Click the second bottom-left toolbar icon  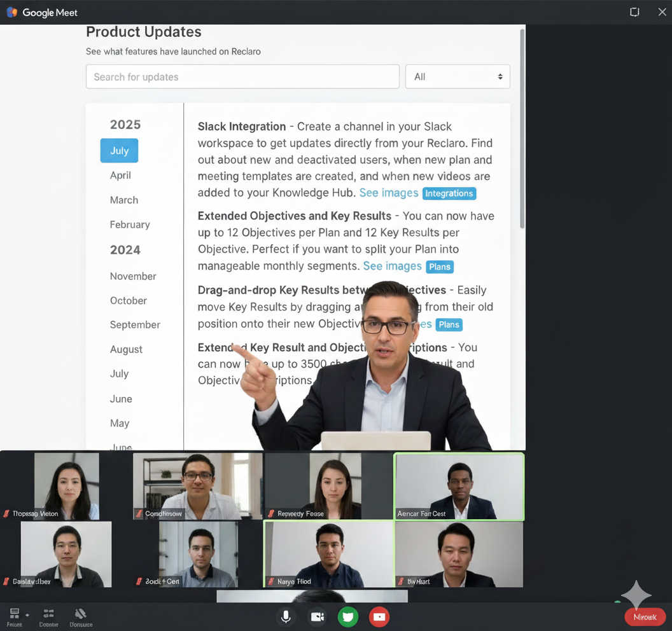pos(48,613)
